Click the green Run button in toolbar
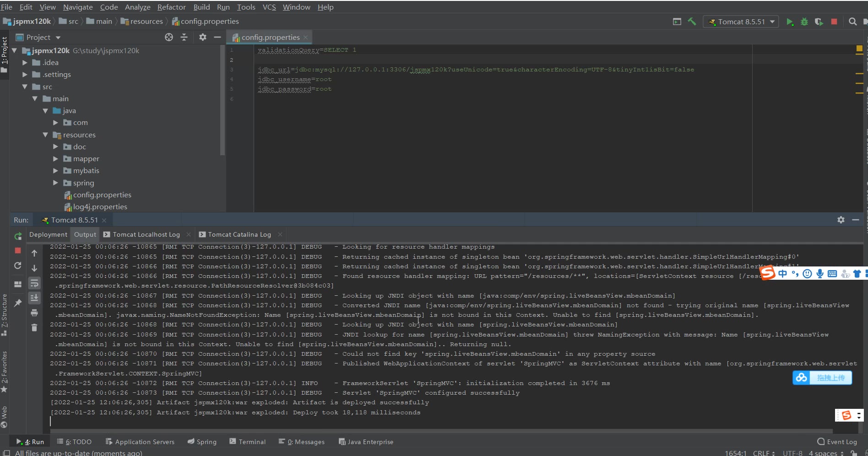The width and height of the screenshot is (868, 456). click(x=790, y=22)
